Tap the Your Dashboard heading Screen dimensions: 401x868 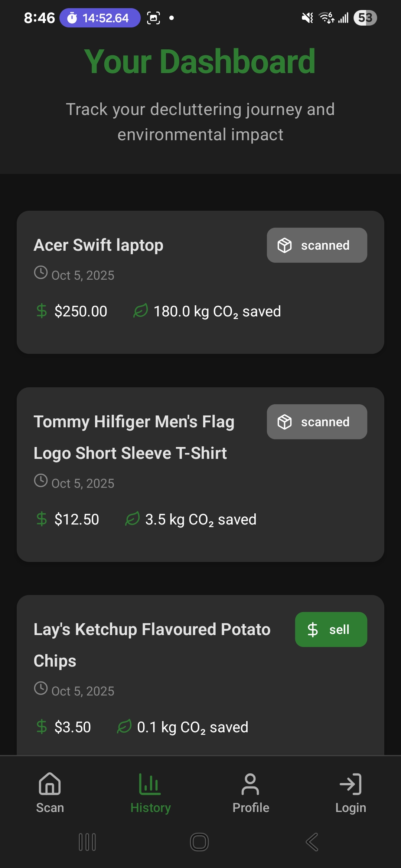tap(200, 62)
